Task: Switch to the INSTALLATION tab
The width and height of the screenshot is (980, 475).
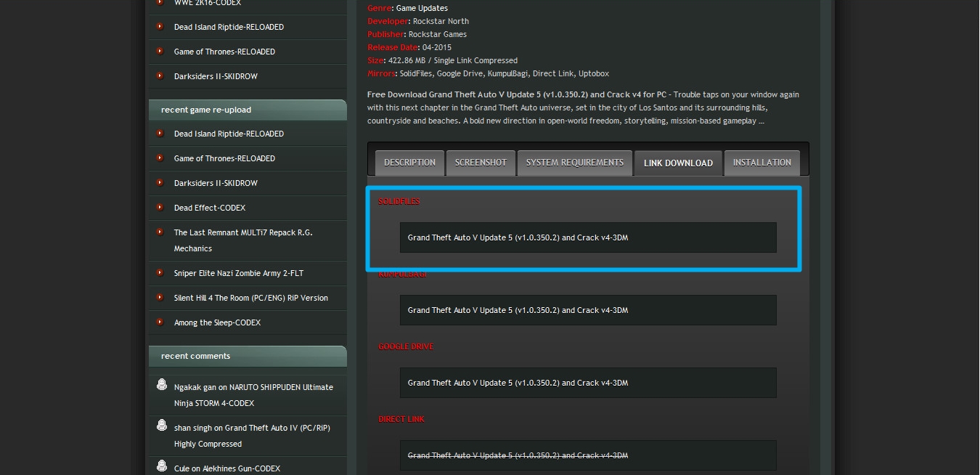Action: coord(761,163)
